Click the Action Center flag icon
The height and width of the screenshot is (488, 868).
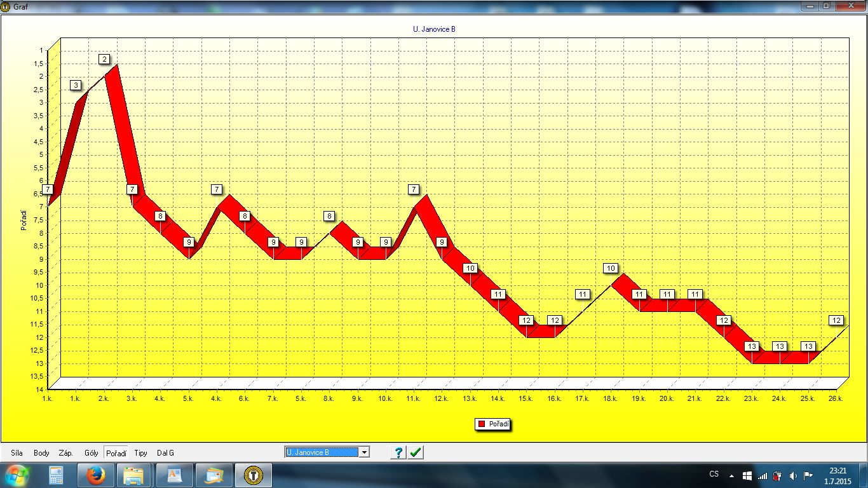(x=808, y=475)
